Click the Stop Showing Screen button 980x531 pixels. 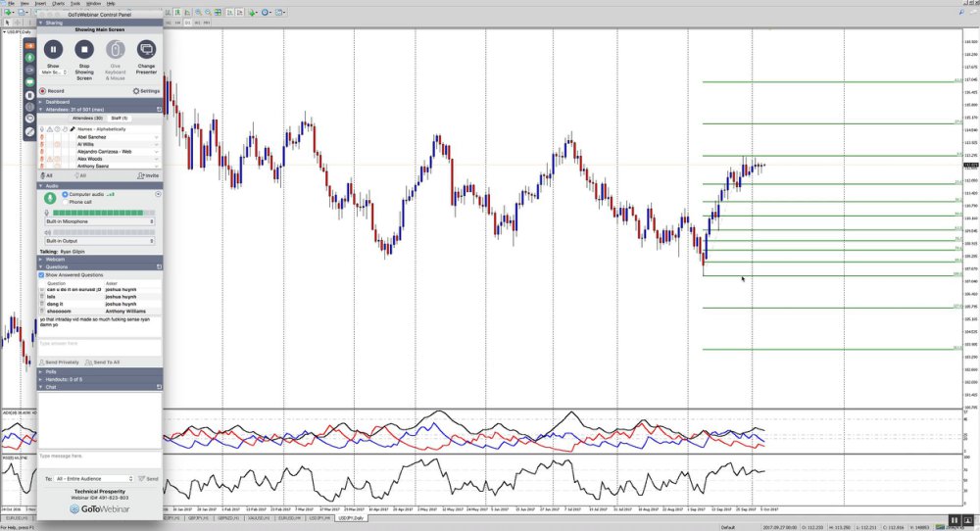84,49
